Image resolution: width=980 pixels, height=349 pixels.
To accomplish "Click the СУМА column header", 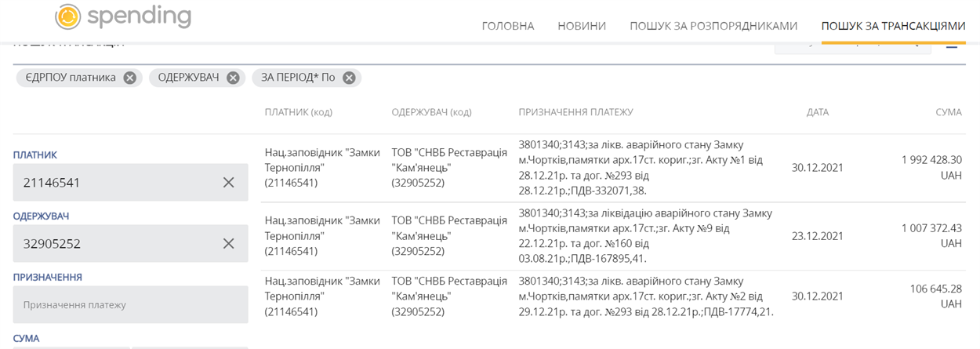I will pyautogui.click(x=949, y=112).
